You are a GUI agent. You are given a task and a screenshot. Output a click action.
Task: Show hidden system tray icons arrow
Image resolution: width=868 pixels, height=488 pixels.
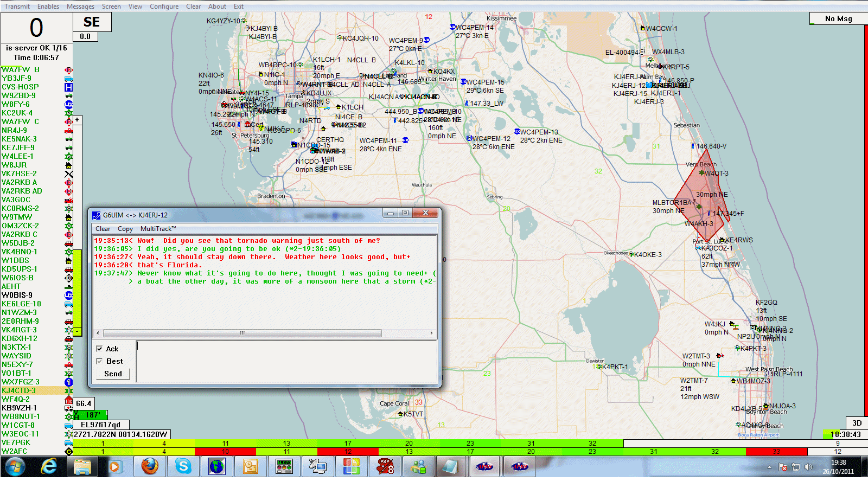click(769, 467)
